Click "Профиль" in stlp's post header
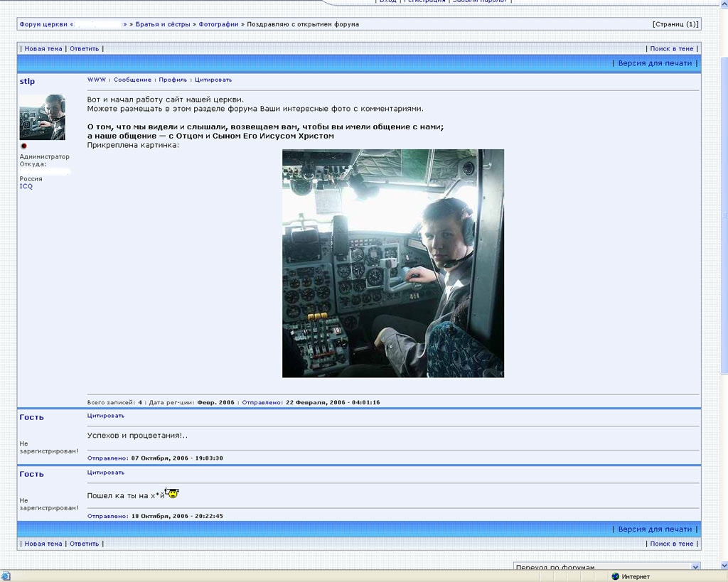 click(173, 80)
